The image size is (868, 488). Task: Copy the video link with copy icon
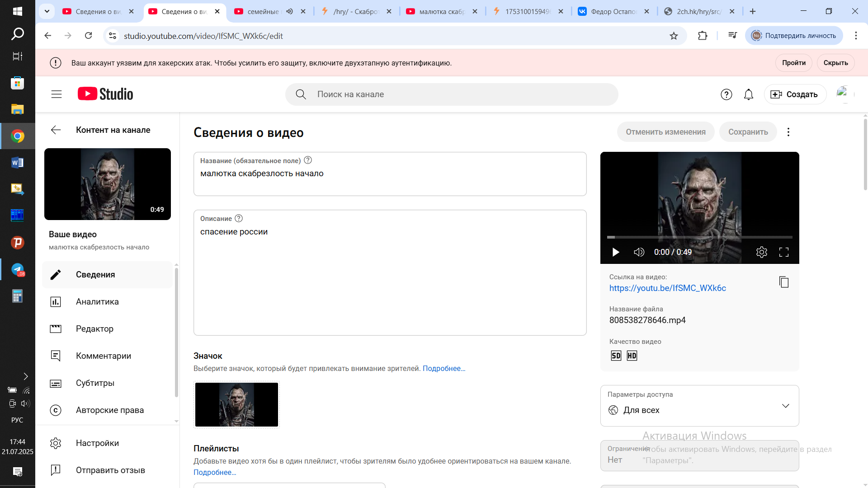(784, 282)
